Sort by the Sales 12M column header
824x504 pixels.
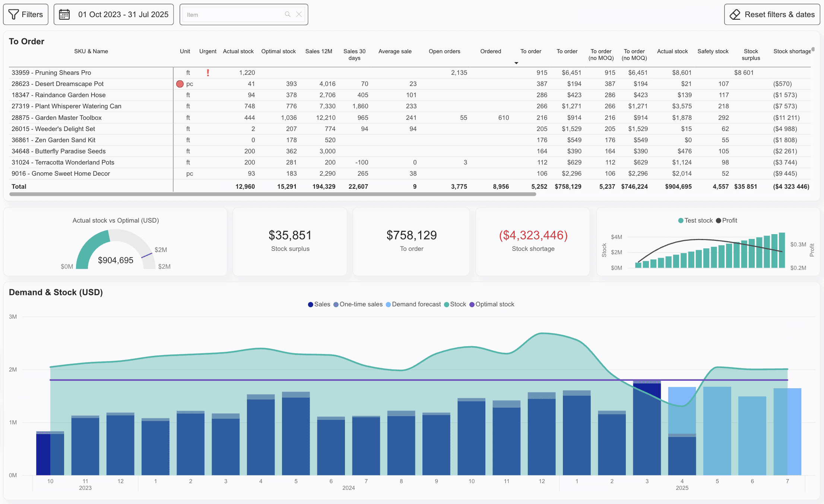[x=318, y=51]
